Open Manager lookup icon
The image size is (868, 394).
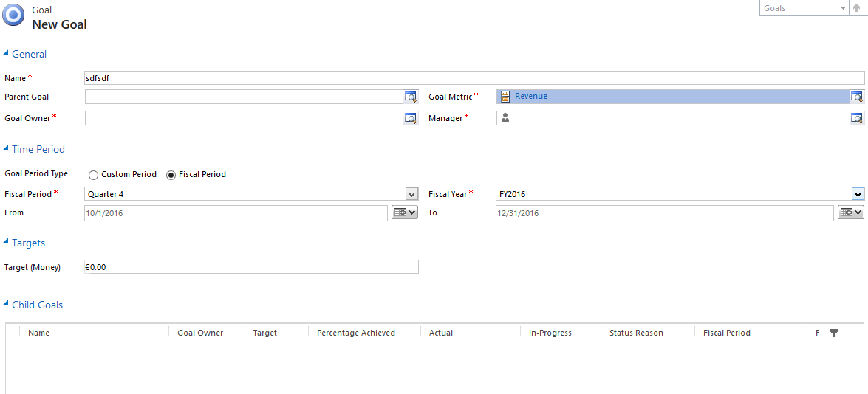856,118
